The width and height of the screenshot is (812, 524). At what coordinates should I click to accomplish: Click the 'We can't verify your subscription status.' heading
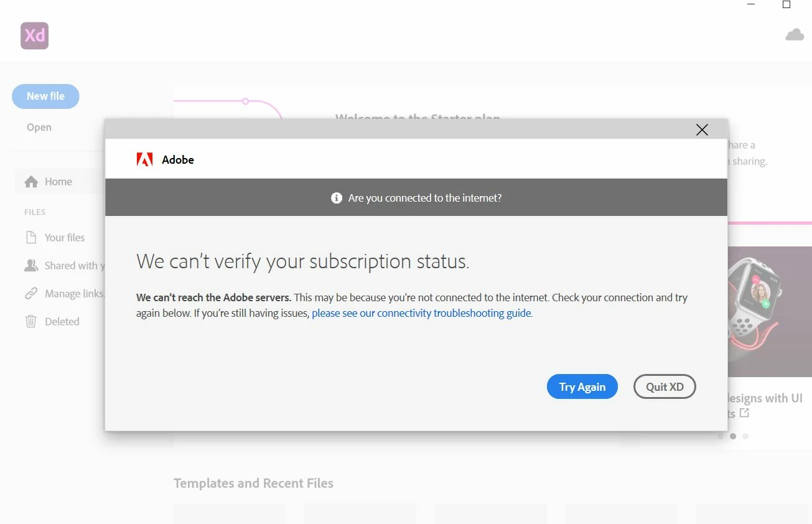click(x=303, y=261)
